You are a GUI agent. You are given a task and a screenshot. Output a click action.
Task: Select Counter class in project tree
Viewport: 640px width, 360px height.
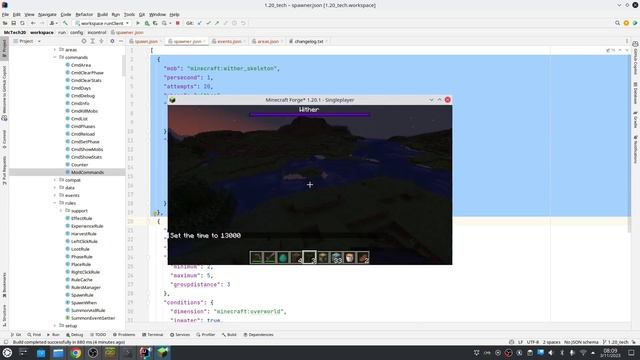coord(79,165)
